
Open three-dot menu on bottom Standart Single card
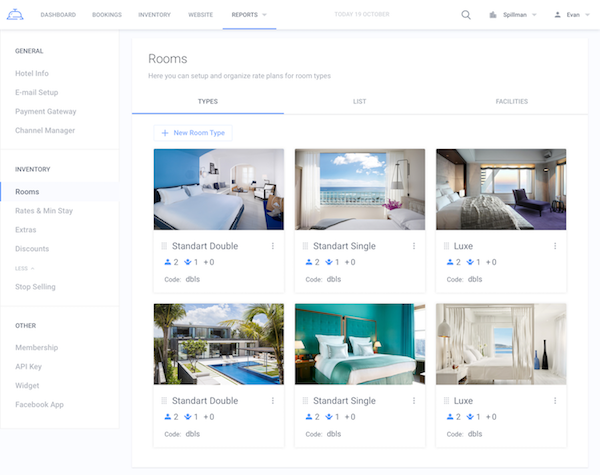(414, 401)
